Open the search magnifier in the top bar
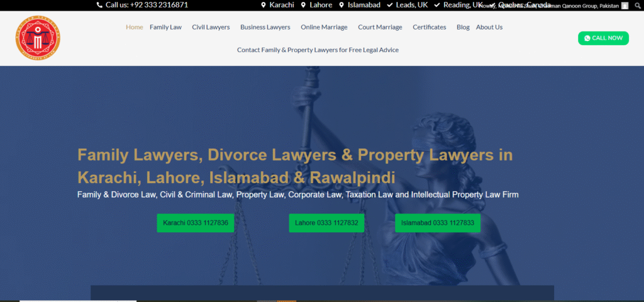Image resolution: width=644 pixels, height=302 pixels. (x=636, y=6)
